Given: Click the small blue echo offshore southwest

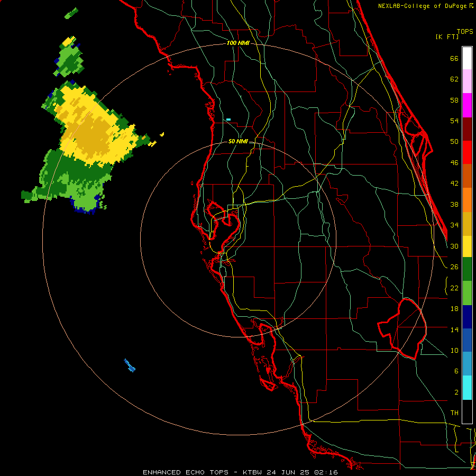Looking at the screenshot, I should [130, 365].
